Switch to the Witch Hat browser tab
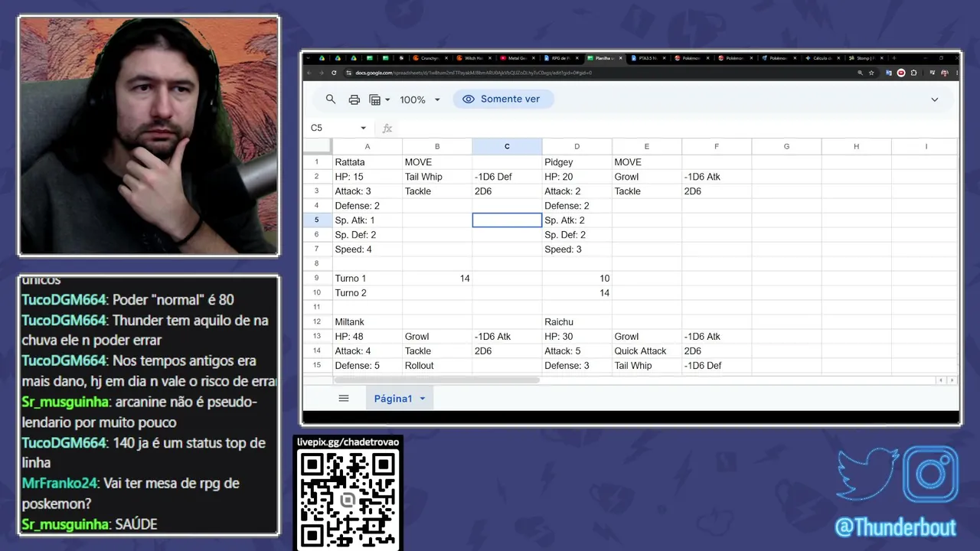Image resolution: width=980 pixels, height=551 pixels. [474, 58]
